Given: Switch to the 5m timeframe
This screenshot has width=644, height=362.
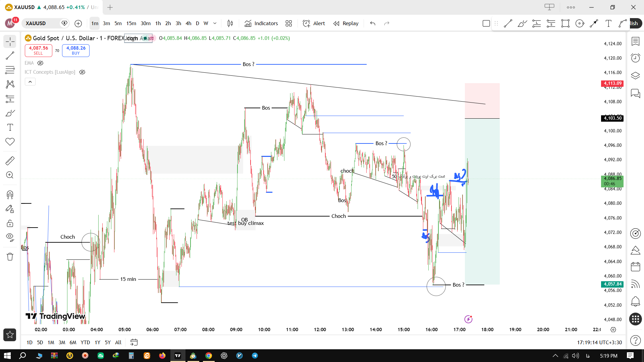Looking at the screenshot, I should [118, 23].
